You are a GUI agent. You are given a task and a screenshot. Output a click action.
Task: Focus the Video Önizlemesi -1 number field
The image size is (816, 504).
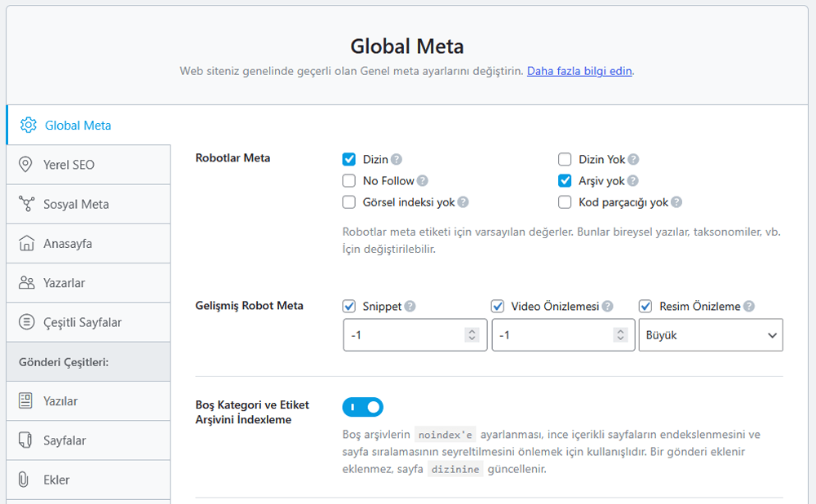[564, 335]
